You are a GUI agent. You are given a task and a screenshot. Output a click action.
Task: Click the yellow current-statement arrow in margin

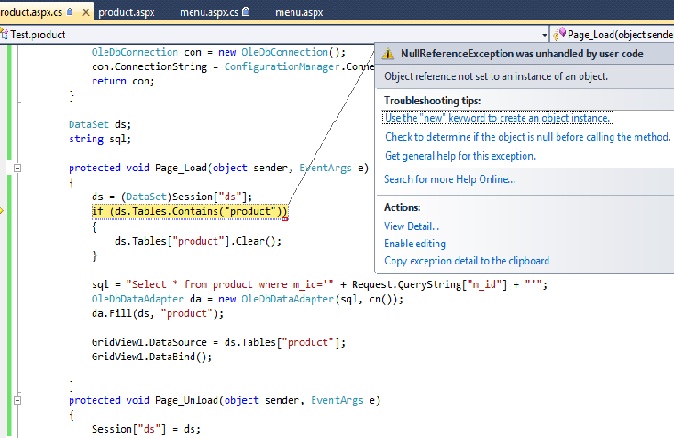coord(2,211)
